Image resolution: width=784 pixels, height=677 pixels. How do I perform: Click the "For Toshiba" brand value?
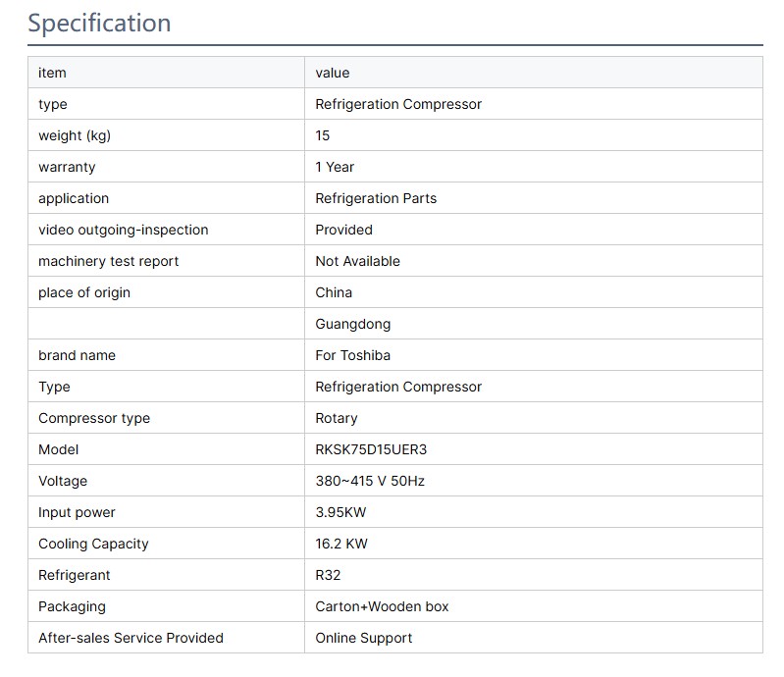[353, 355]
